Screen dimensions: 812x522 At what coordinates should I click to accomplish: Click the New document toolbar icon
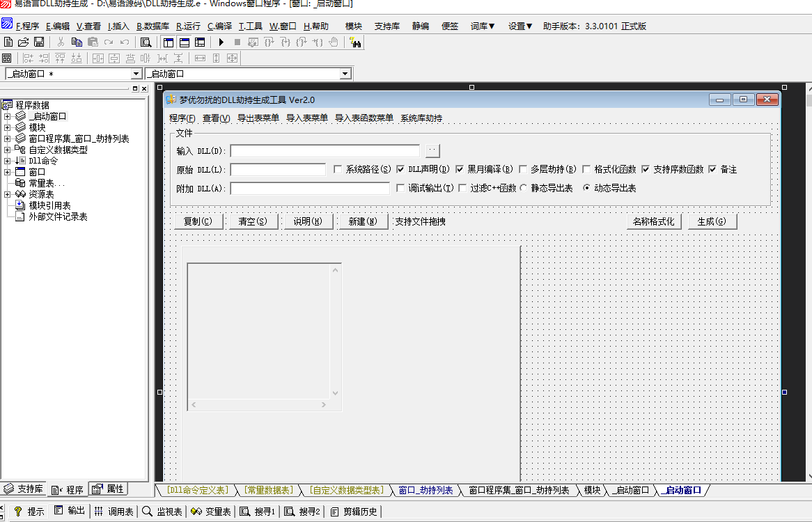[x=8, y=42]
